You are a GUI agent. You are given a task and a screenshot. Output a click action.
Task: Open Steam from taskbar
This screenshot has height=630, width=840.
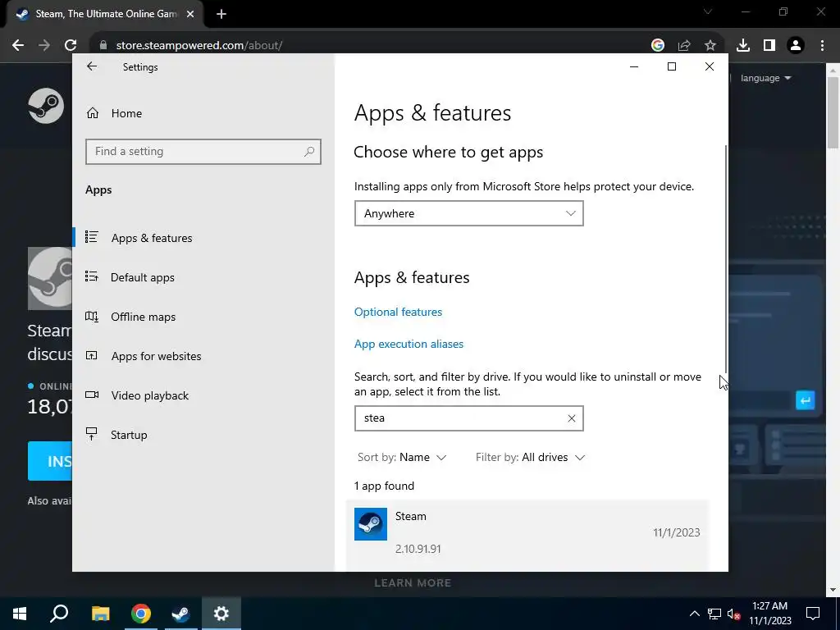tap(181, 614)
